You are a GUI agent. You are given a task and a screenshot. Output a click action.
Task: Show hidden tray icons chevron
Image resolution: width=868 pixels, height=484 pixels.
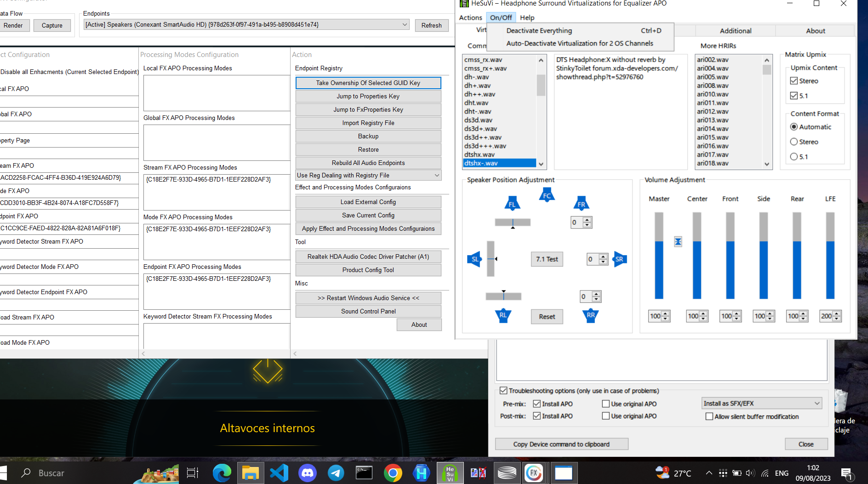709,473
